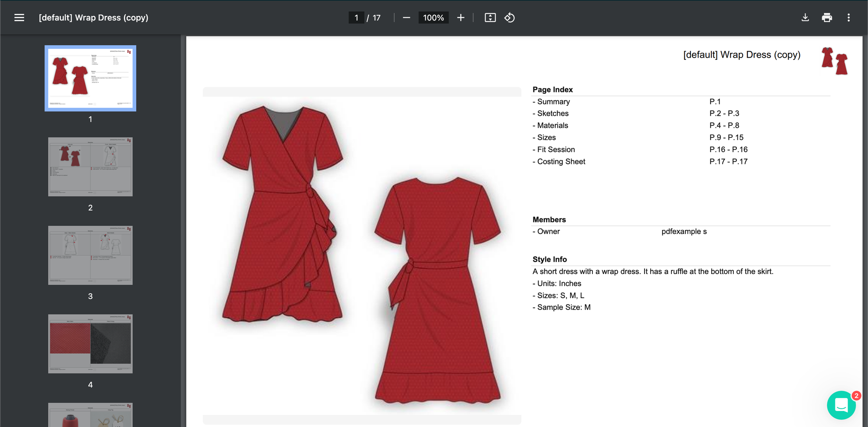Click the '- Costing Sheet' index entry

pyautogui.click(x=559, y=162)
